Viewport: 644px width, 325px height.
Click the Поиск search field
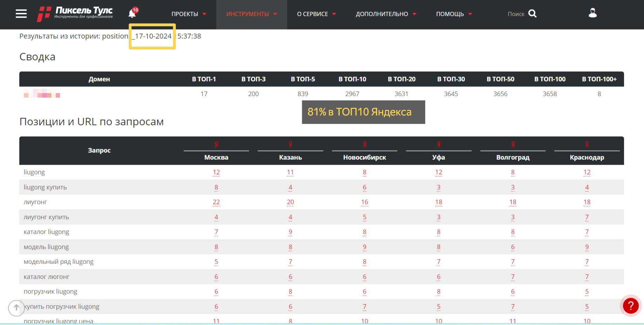[516, 14]
